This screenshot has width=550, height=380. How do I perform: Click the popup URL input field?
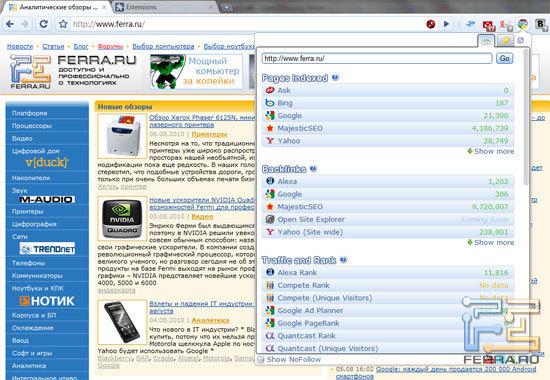(x=377, y=58)
